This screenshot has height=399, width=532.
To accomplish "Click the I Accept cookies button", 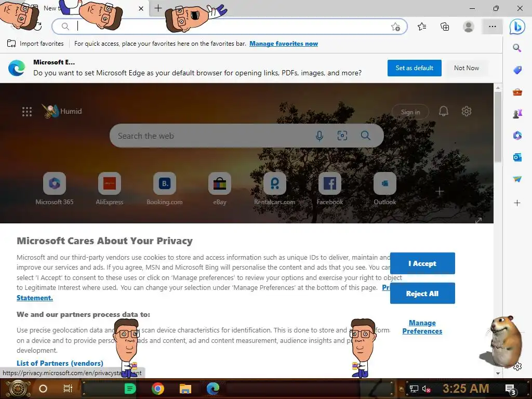I will [422, 263].
